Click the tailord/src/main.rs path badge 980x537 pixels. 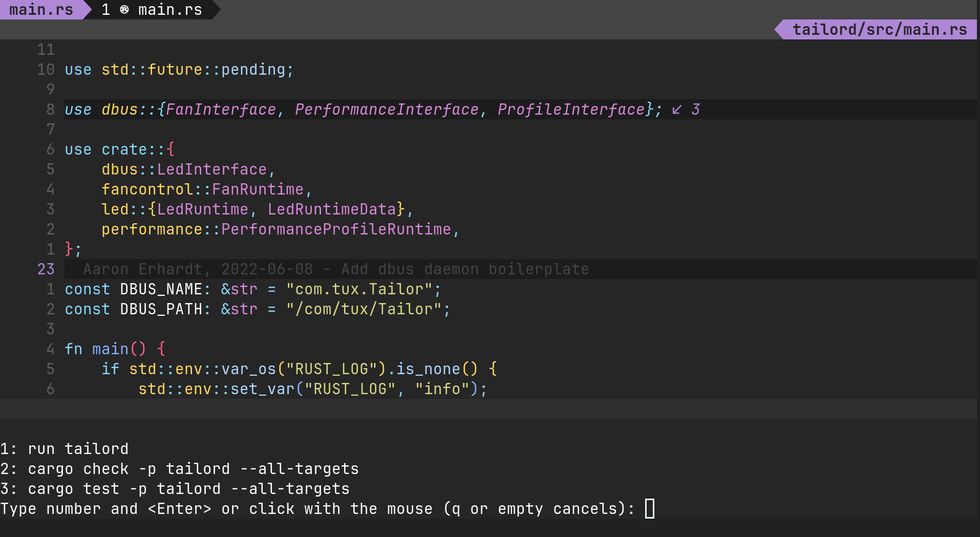pos(879,29)
